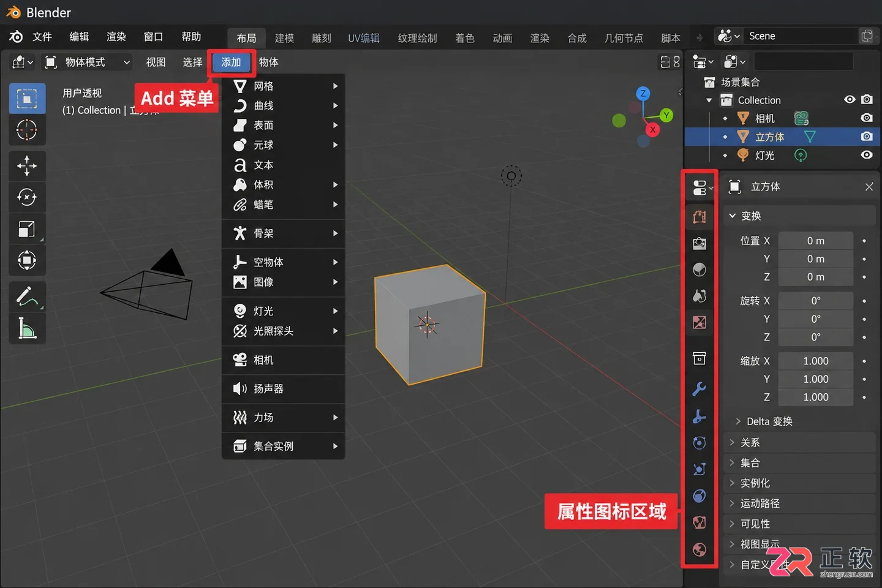
Task: Open the editor type dropdown in viewport header
Action: click(x=22, y=62)
